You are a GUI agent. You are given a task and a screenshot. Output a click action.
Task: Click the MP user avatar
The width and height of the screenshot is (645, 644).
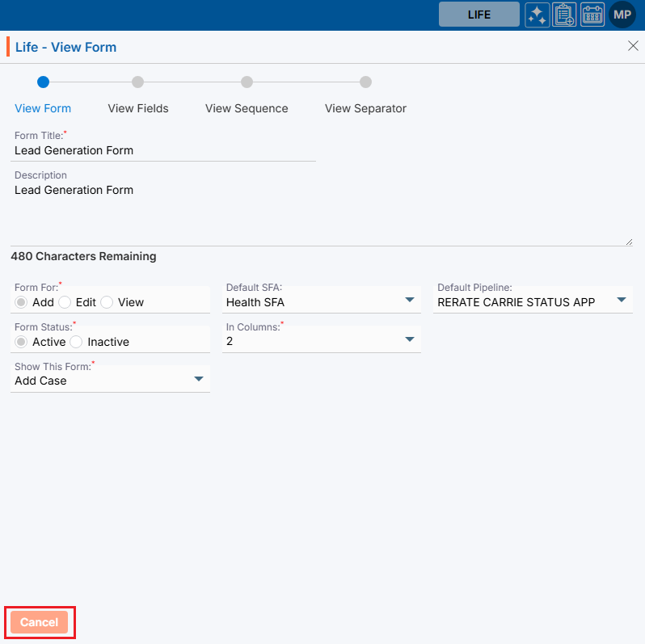coord(622,15)
